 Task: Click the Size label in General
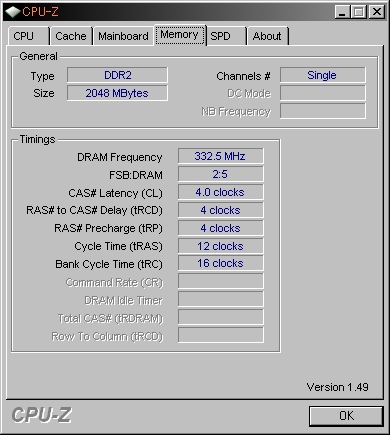click(44, 93)
